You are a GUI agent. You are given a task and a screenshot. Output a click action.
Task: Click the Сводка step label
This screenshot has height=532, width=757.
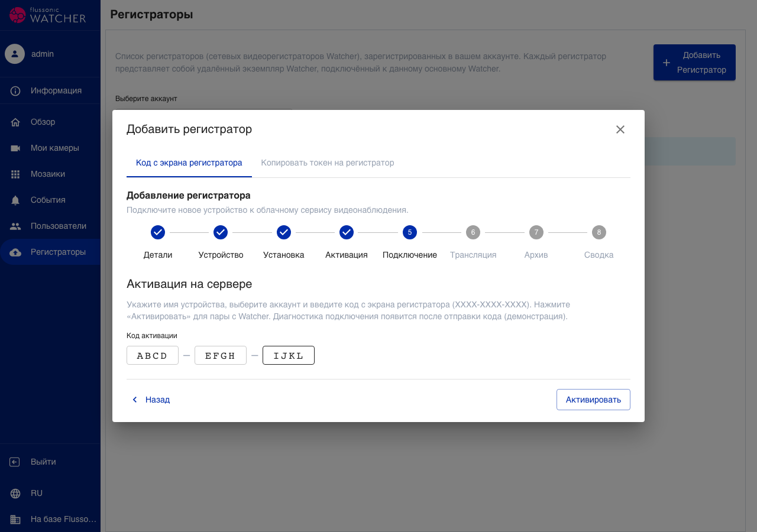599,255
